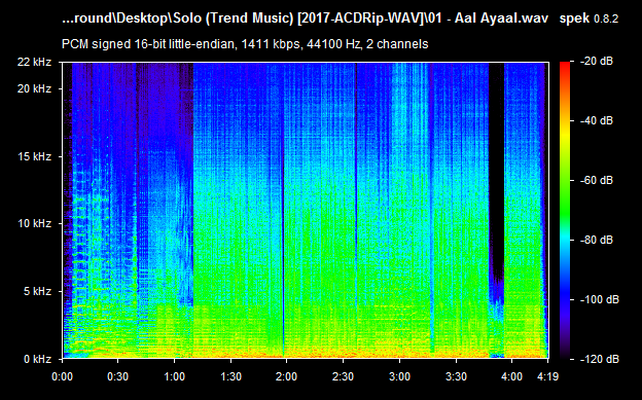Click the 20 kHz frequency label
The height and width of the screenshot is (400, 642).
tap(34, 89)
